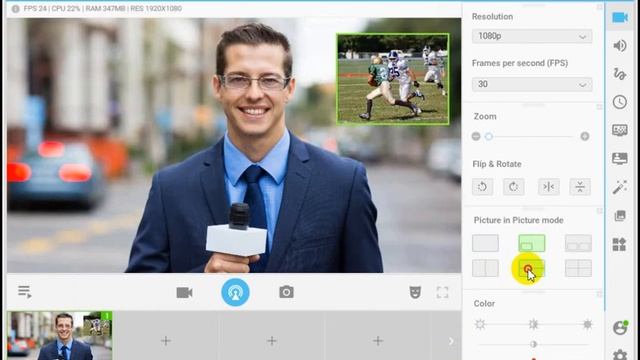The image size is (640, 360).
Task: Open the Audio speaker tab in sidebar
Action: click(x=620, y=45)
